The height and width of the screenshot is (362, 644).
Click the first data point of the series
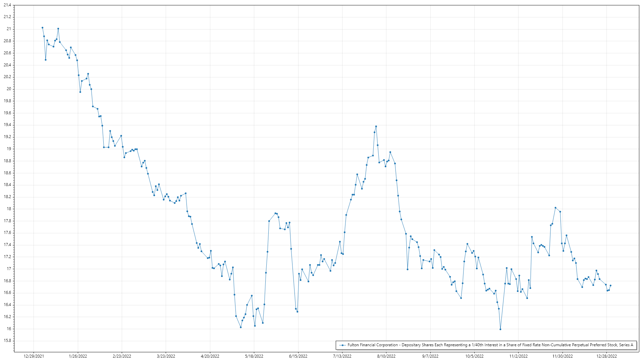(42, 28)
